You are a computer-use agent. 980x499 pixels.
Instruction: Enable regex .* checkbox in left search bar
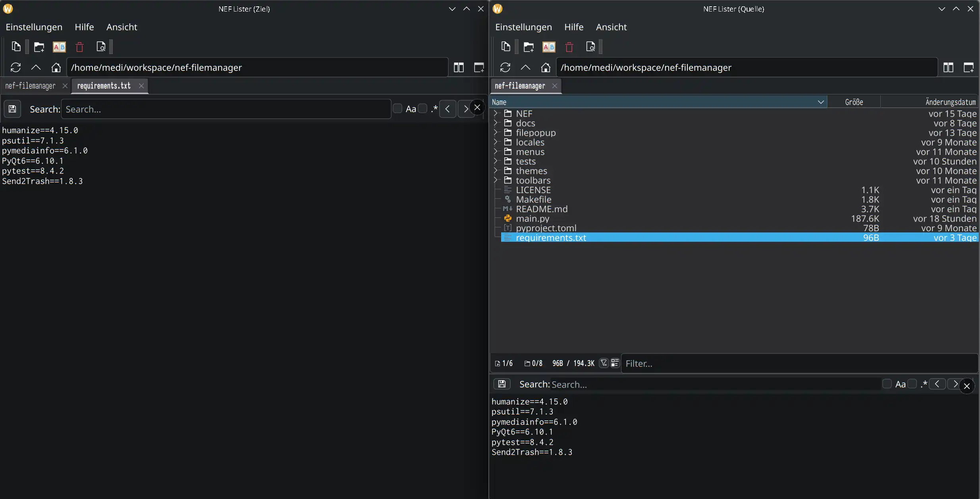(x=423, y=108)
